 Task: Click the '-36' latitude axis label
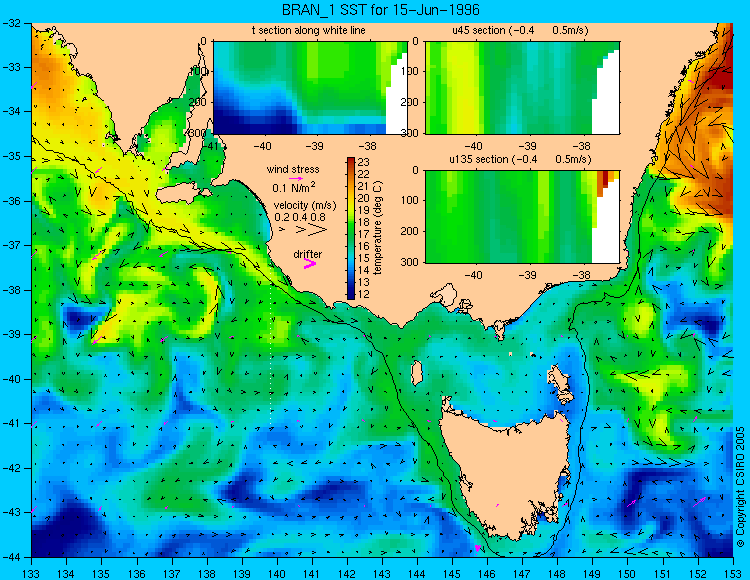[x=11, y=201]
